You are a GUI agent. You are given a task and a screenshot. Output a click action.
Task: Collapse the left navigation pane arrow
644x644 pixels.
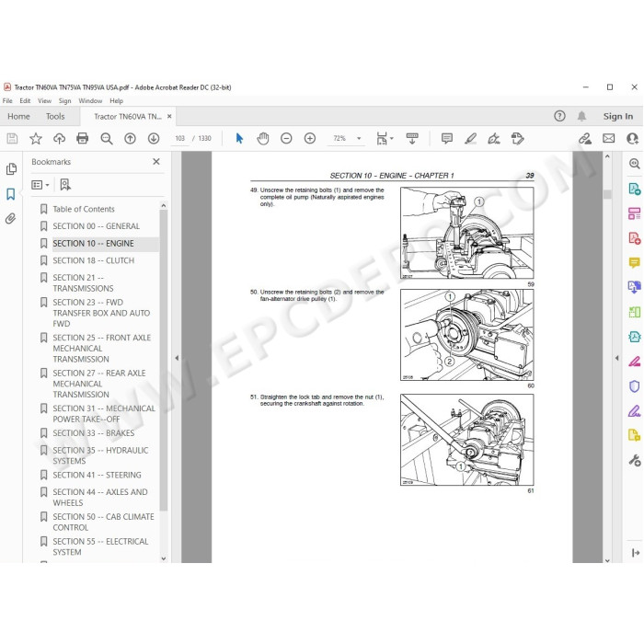click(x=177, y=358)
